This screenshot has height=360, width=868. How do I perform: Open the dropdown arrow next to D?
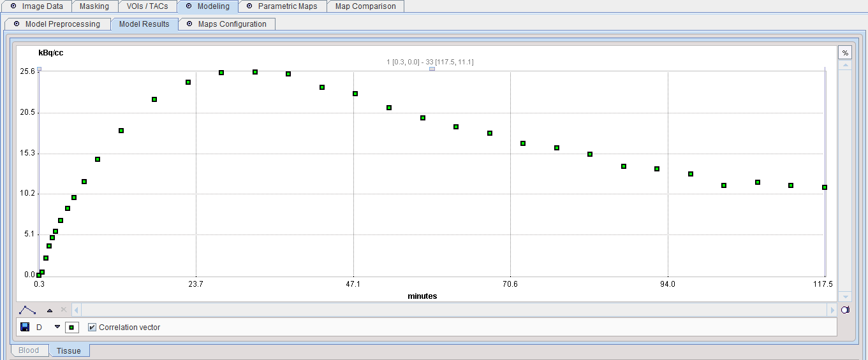point(57,327)
